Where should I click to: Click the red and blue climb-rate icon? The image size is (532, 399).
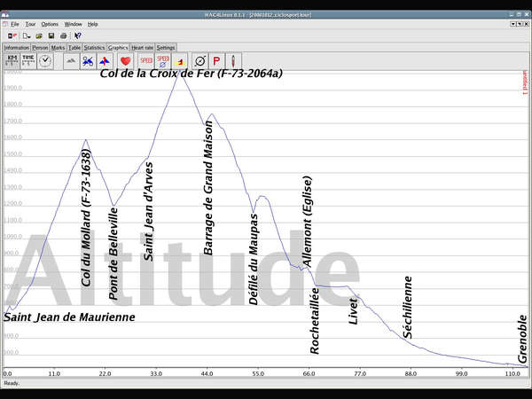(105, 61)
